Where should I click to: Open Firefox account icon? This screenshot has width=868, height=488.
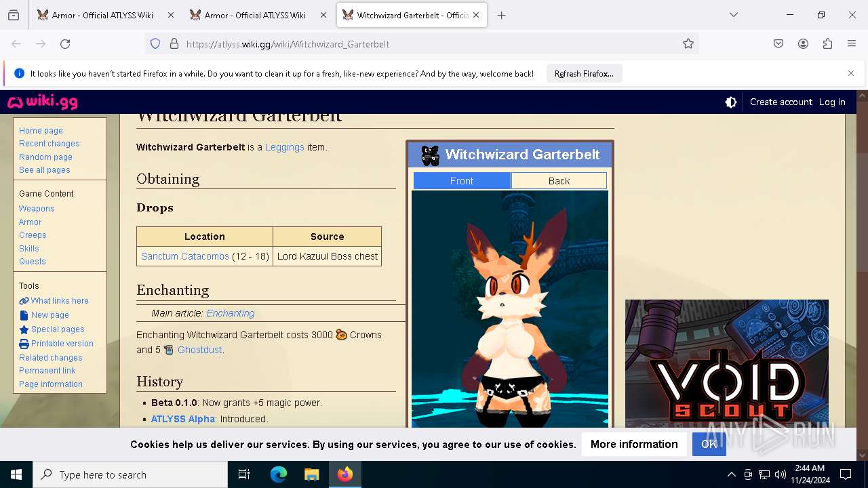tap(803, 44)
